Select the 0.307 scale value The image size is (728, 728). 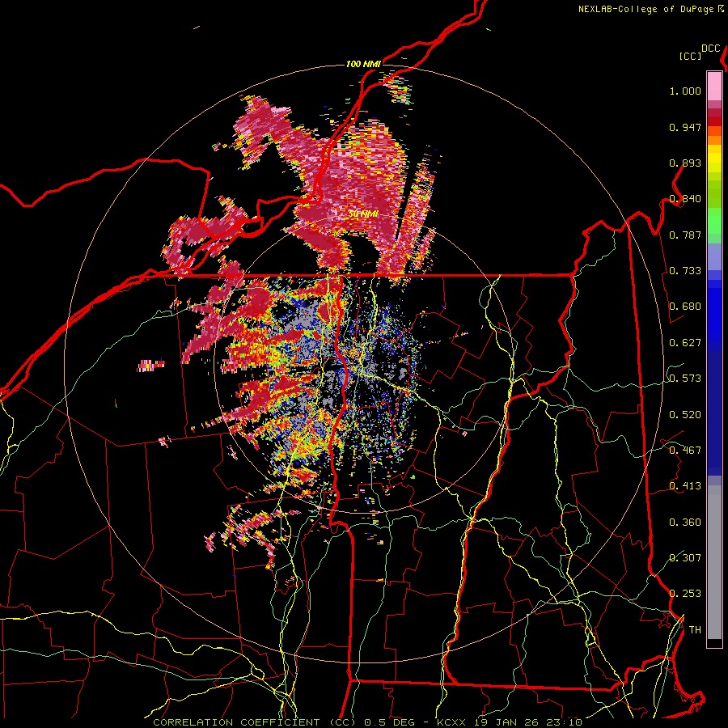(685, 558)
